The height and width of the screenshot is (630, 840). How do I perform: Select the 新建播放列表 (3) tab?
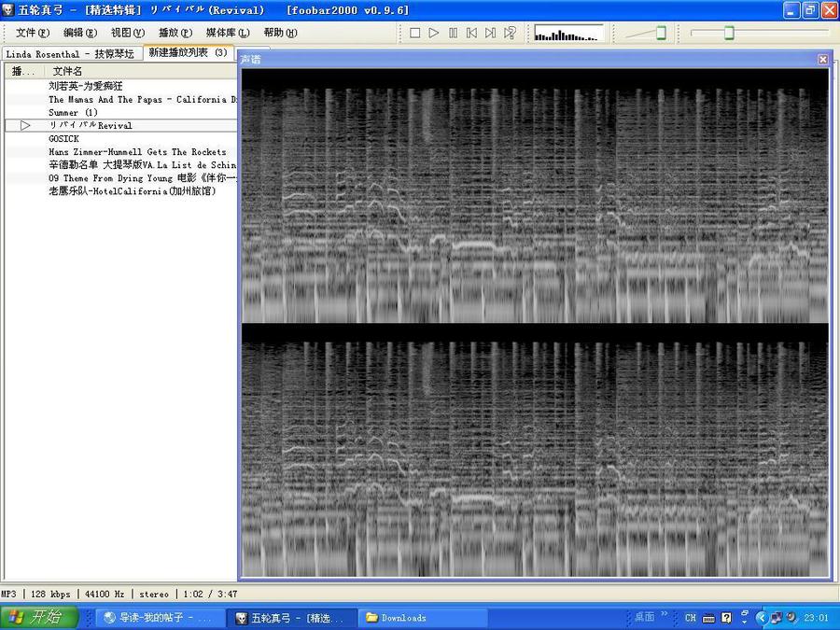click(x=189, y=52)
